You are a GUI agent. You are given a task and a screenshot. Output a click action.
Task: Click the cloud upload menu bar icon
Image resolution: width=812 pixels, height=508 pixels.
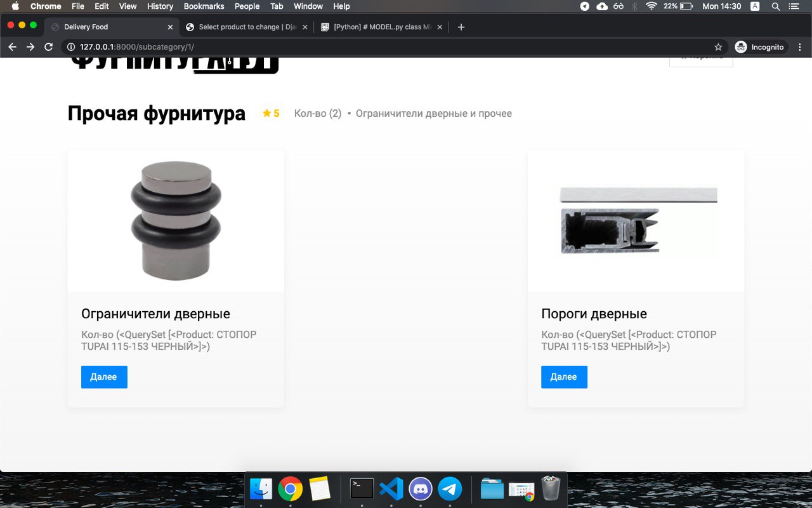tap(601, 6)
